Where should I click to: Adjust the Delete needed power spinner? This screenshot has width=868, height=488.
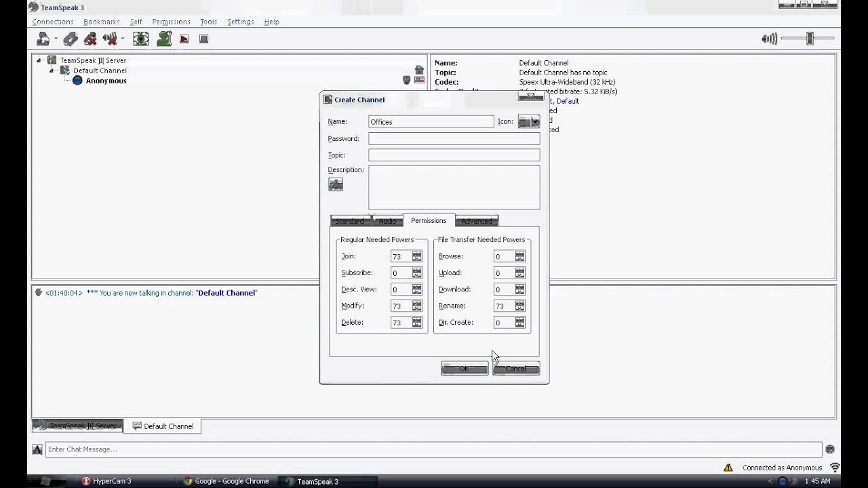417,323
